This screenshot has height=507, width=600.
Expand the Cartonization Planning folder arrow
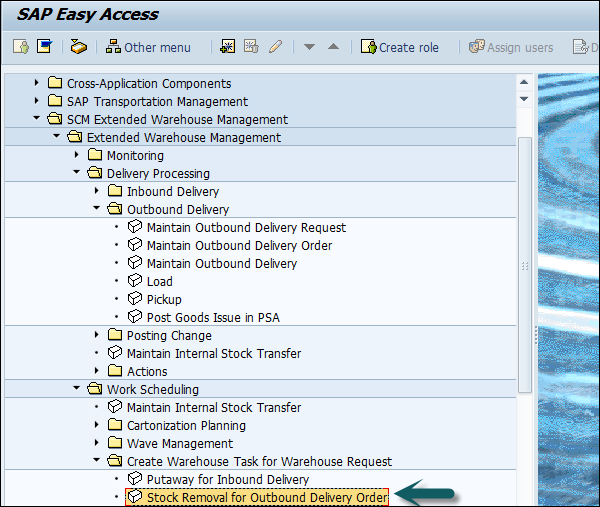[x=96, y=424]
